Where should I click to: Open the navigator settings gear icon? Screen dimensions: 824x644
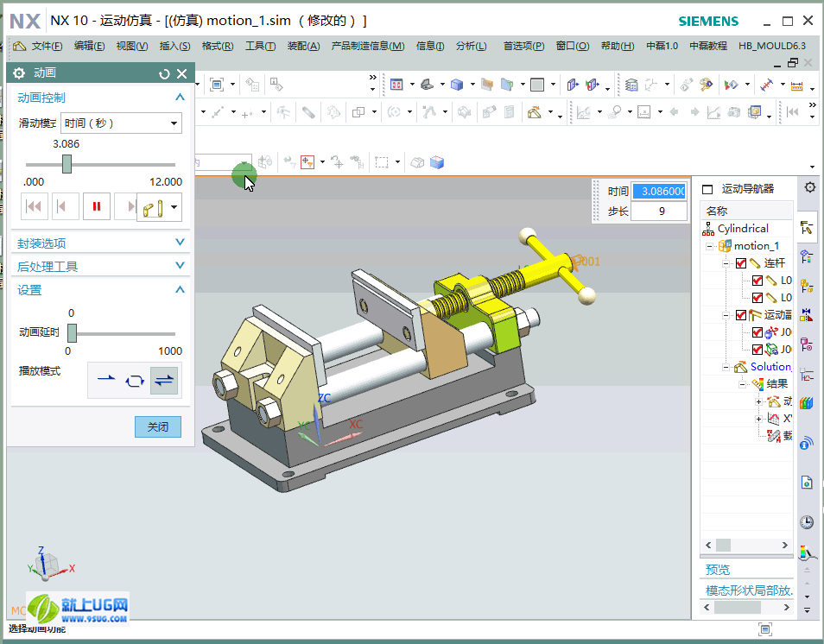(x=810, y=187)
